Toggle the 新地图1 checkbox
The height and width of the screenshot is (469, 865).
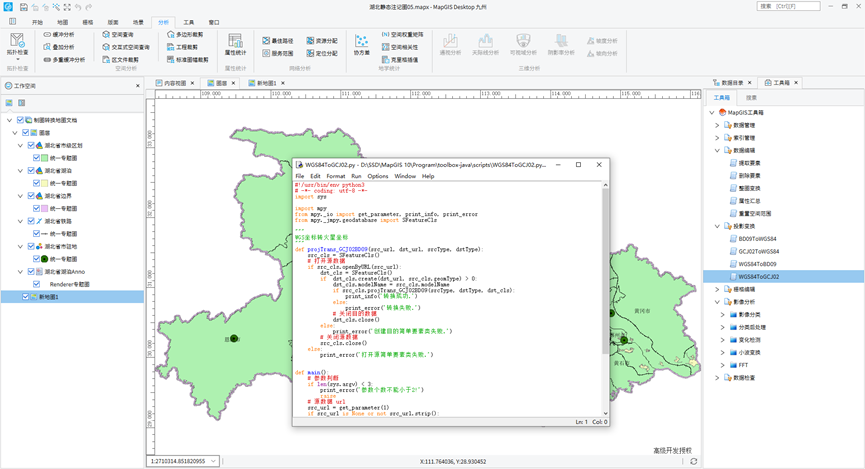[x=27, y=297]
